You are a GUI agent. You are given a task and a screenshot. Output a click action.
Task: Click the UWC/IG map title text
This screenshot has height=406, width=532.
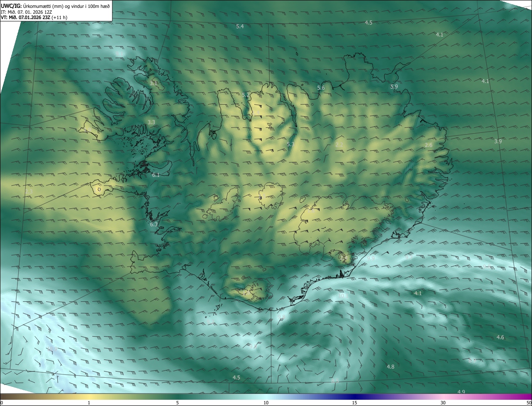(x=55, y=6)
